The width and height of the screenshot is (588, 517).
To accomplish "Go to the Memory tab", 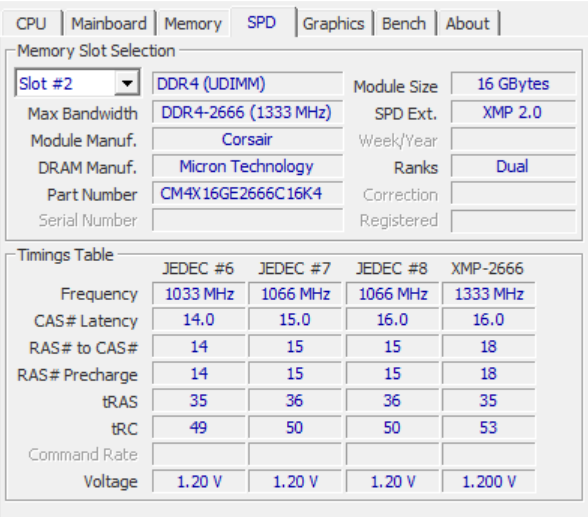I will 193,24.
